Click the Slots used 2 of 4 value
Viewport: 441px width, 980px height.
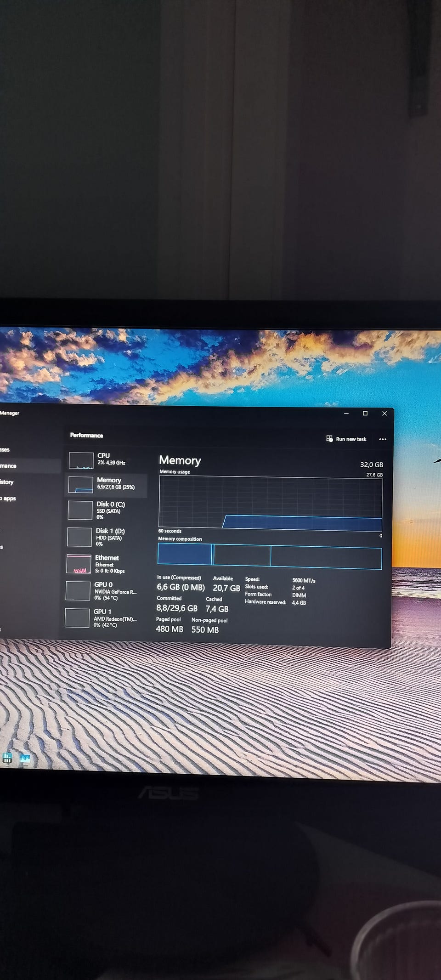tap(298, 588)
